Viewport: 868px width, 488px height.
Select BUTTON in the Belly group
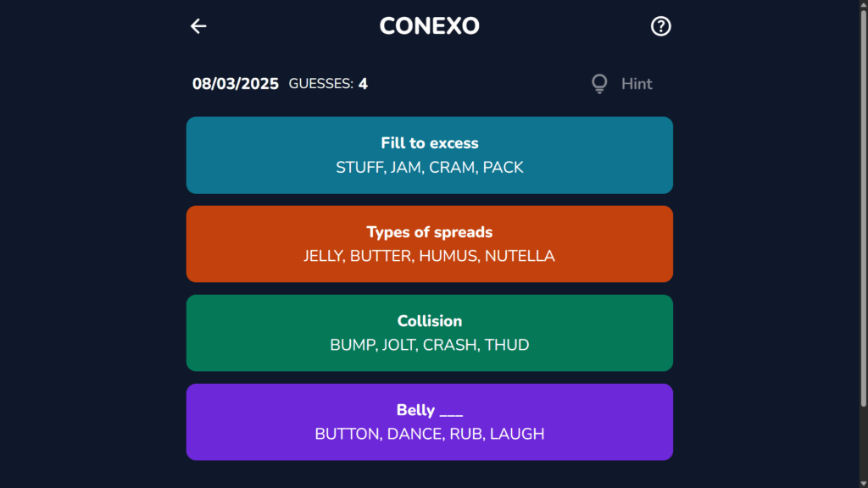tap(348, 434)
